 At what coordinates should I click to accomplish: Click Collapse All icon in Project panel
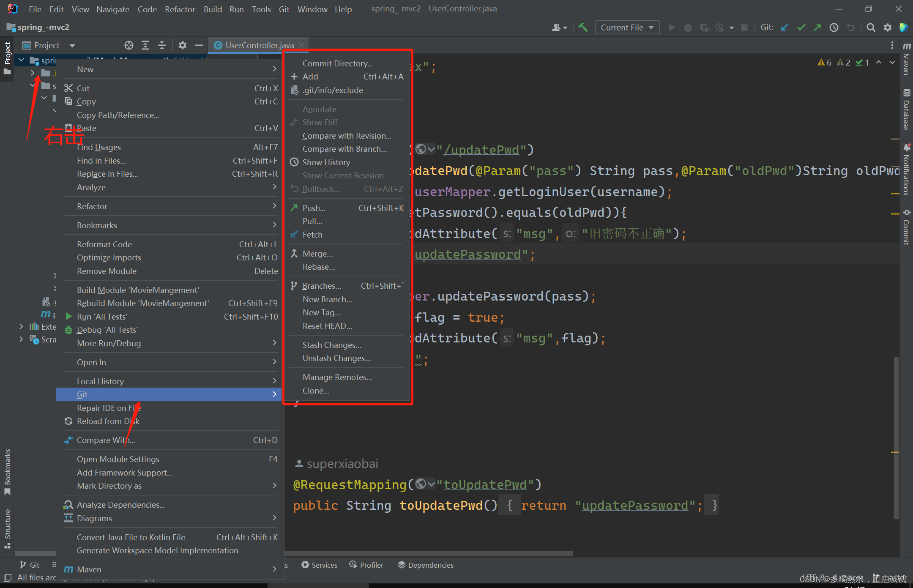[x=162, y=45]
